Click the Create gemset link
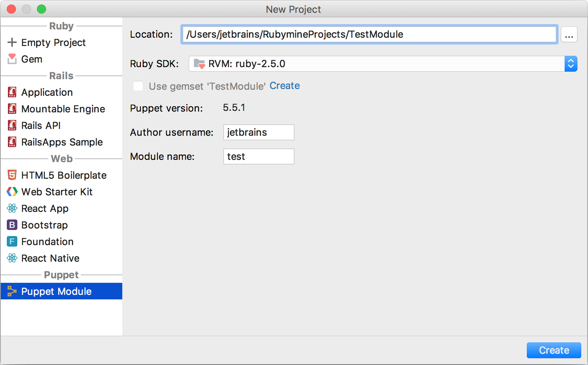 pos(285,86)
